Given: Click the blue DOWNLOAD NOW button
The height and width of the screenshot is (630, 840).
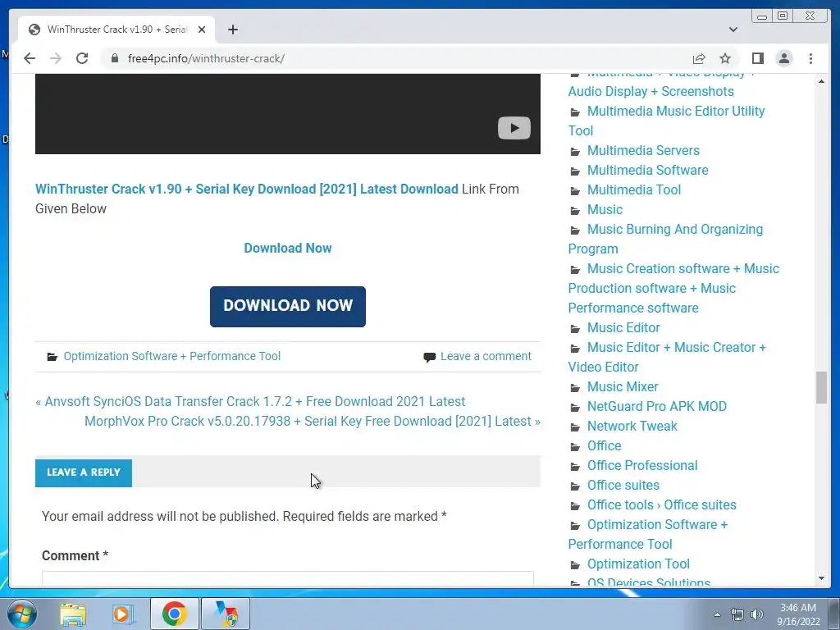Looking at the screenshot, I should coord(288,307).
